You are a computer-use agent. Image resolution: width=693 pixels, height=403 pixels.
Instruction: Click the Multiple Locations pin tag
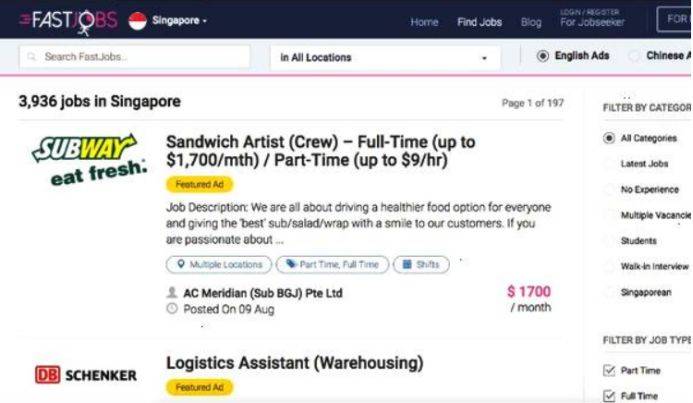pyautogui.click(x=218, y=265)
